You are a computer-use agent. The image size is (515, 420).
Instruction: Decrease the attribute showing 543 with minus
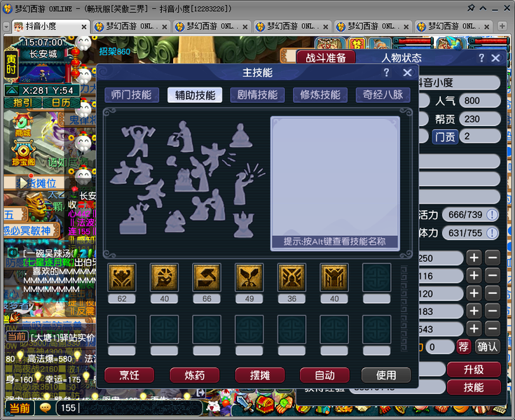click(x=493, y=328)
